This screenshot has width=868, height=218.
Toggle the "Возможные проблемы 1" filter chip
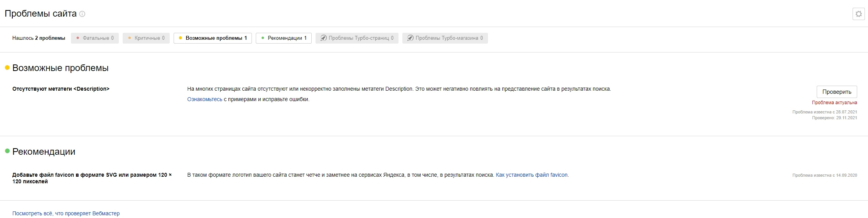(213, 38)
